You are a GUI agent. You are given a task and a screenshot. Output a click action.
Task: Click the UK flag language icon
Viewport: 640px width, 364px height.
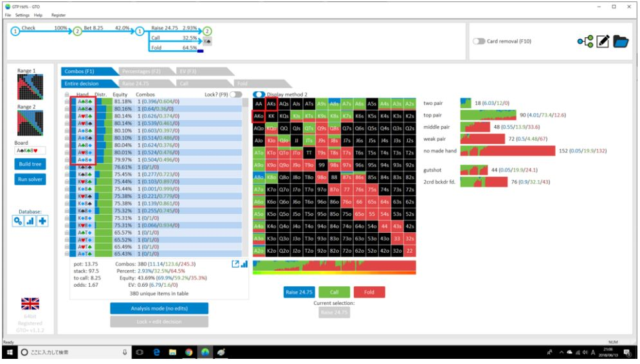[x=30, y=304]
